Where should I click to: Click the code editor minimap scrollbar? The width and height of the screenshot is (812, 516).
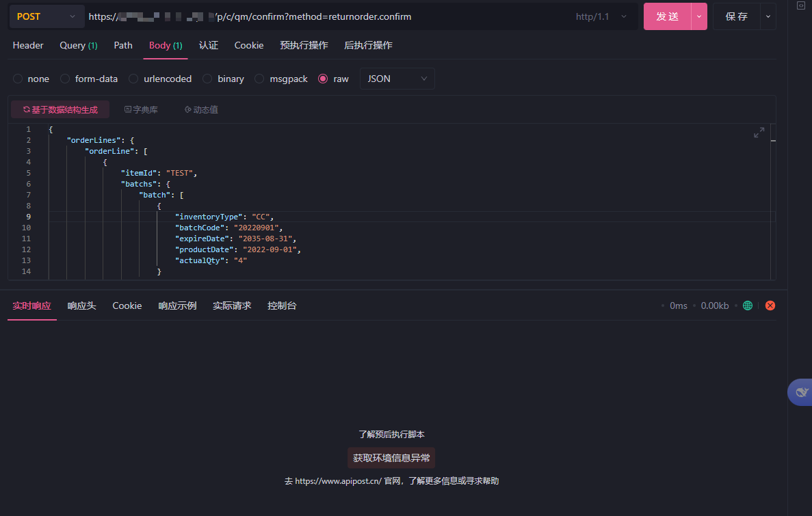pos(773,202)
